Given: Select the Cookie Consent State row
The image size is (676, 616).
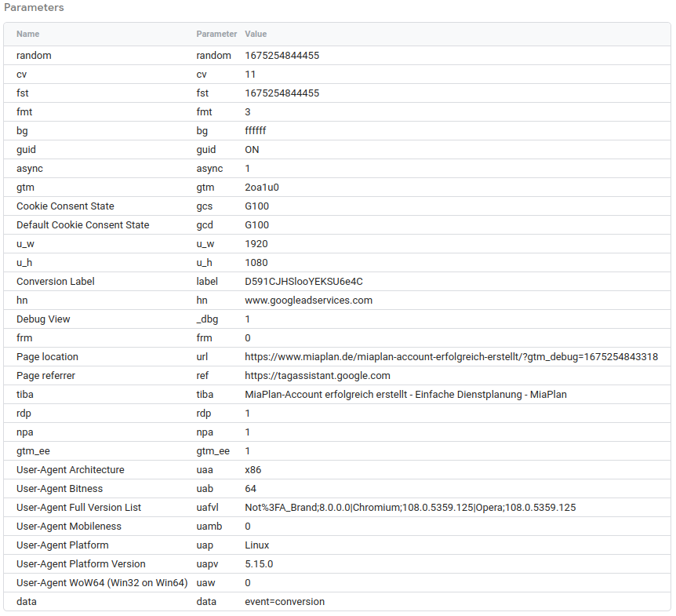Looking at the screenshot, I should point(337,206).
